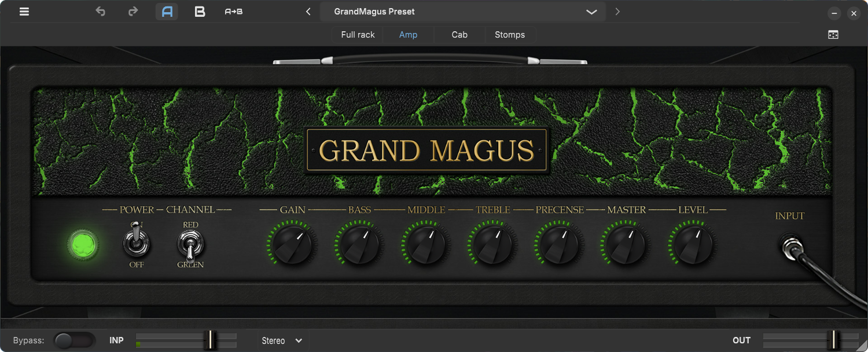
Task: Click the previous preset arrow
Action: pos(308,12)
